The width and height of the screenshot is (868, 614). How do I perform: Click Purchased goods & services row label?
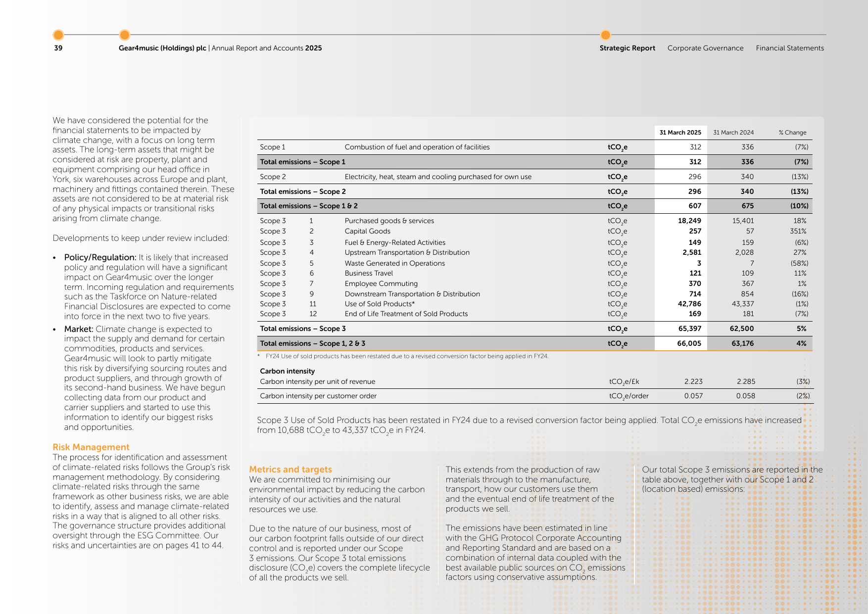pos(389,221)
